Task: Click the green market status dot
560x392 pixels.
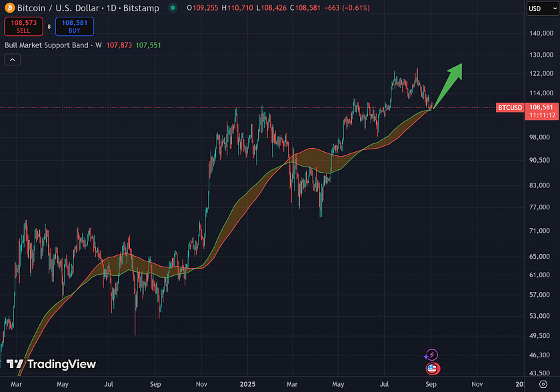Action: (173, 8)
